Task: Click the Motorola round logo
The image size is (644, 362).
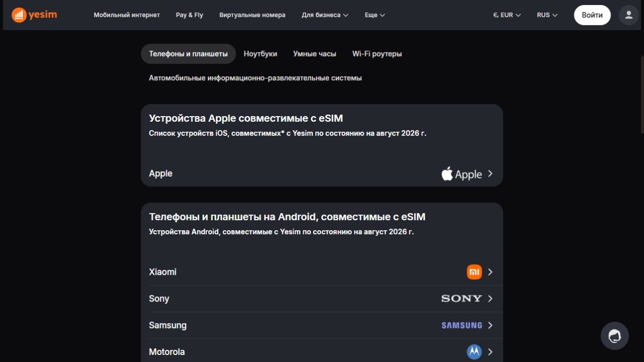Action: (474, 351)
